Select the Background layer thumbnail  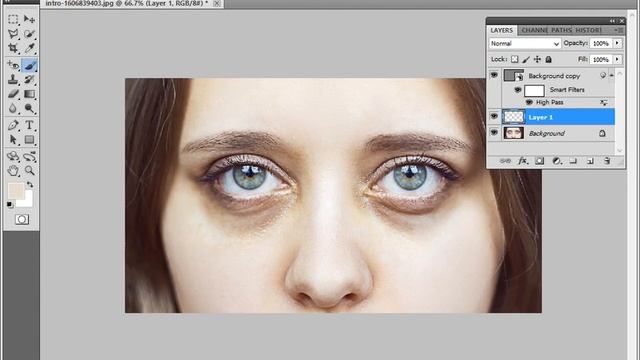coord(513,133)
